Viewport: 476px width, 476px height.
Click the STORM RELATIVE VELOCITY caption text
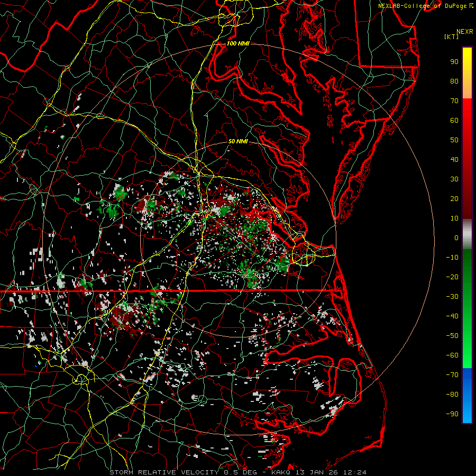click(x=166, y=472)
